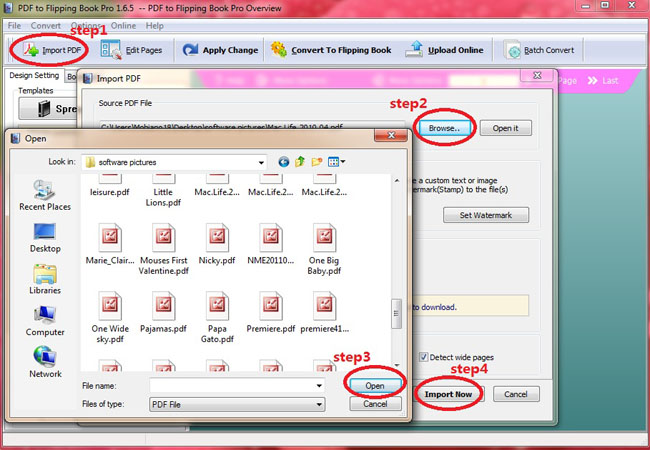The width and height of the screenshot is (650, 450).
Task: Open the Convert menu
Action: tap(46, 26)
